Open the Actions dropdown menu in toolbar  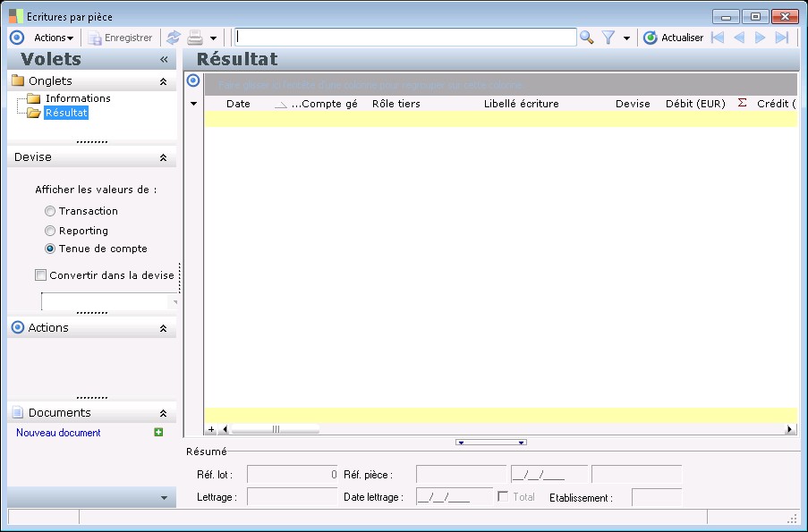pos(53,38)
